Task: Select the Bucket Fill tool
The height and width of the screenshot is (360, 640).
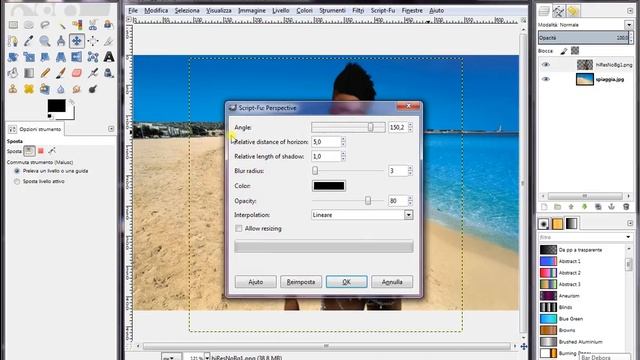Action: (x=13, y=73)
